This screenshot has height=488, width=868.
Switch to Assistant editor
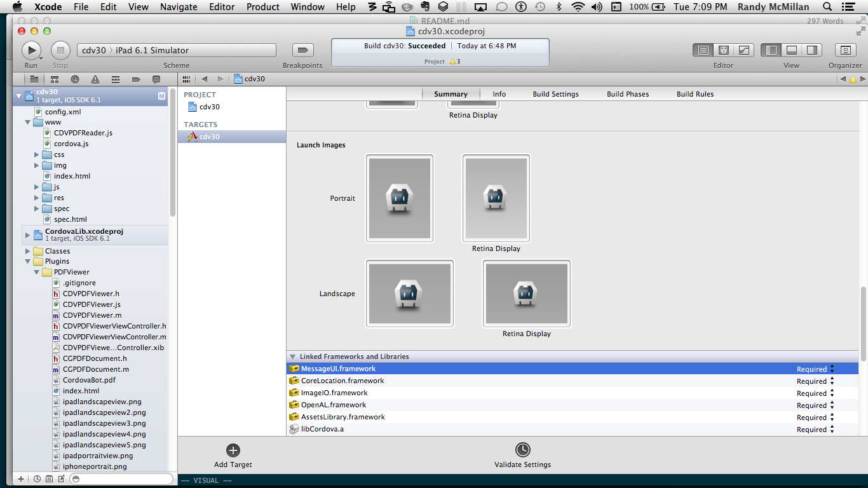(x=723, y=50)
